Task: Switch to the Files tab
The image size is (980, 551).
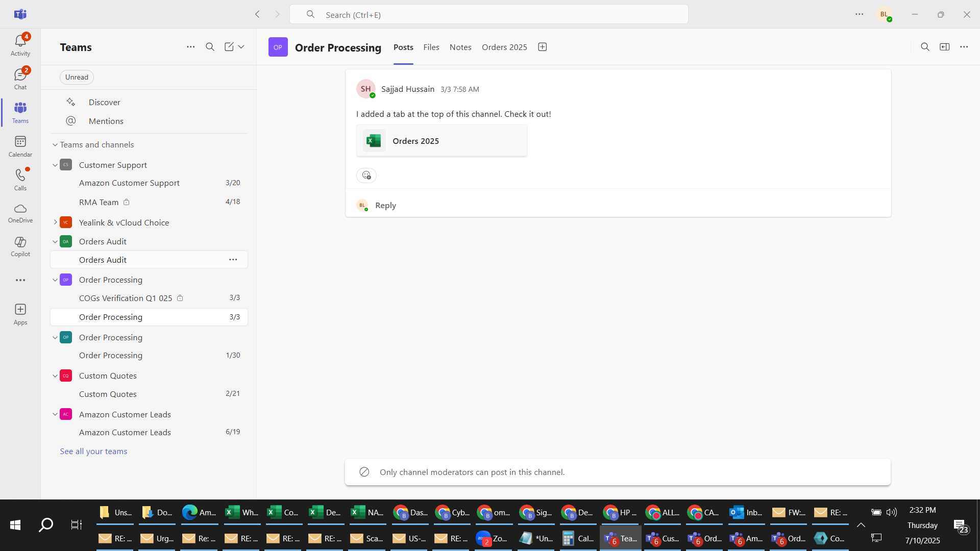Action: point(431,47)
